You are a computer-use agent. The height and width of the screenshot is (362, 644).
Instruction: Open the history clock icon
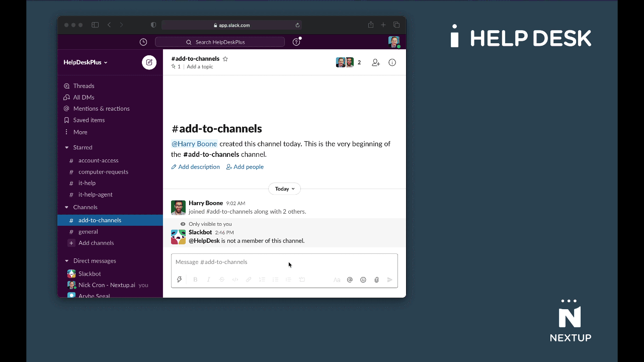coord(143,42)
